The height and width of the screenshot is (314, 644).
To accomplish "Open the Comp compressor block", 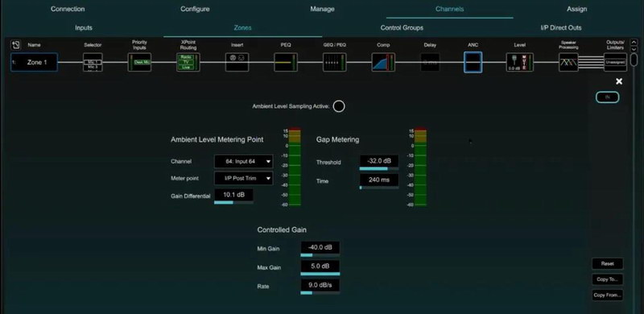I will pos(383,62).
